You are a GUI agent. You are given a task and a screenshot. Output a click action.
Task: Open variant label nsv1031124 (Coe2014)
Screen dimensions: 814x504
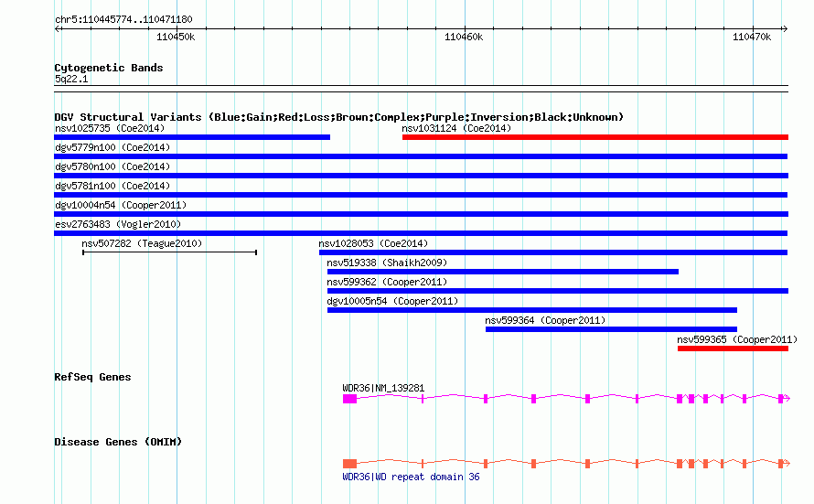tap(456, 128)
